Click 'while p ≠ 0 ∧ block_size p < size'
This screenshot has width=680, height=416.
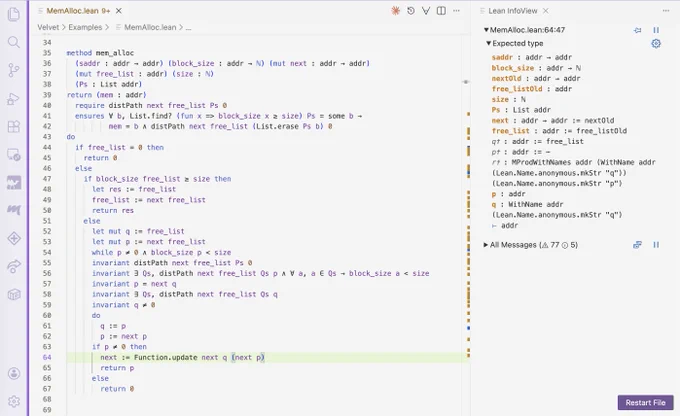click(x=161, y=252)
